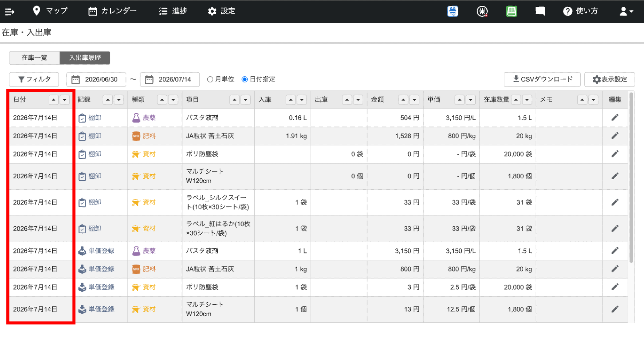Sort 単価 column ascending

click(x=460, y=100)
